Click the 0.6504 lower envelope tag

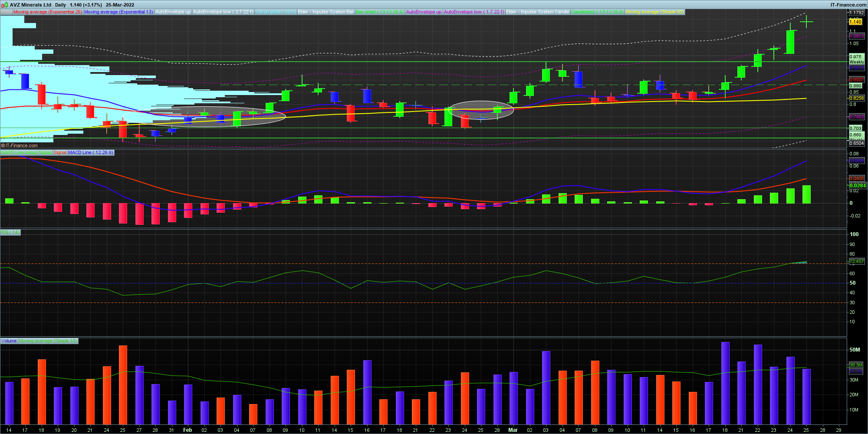coord(857,143)
